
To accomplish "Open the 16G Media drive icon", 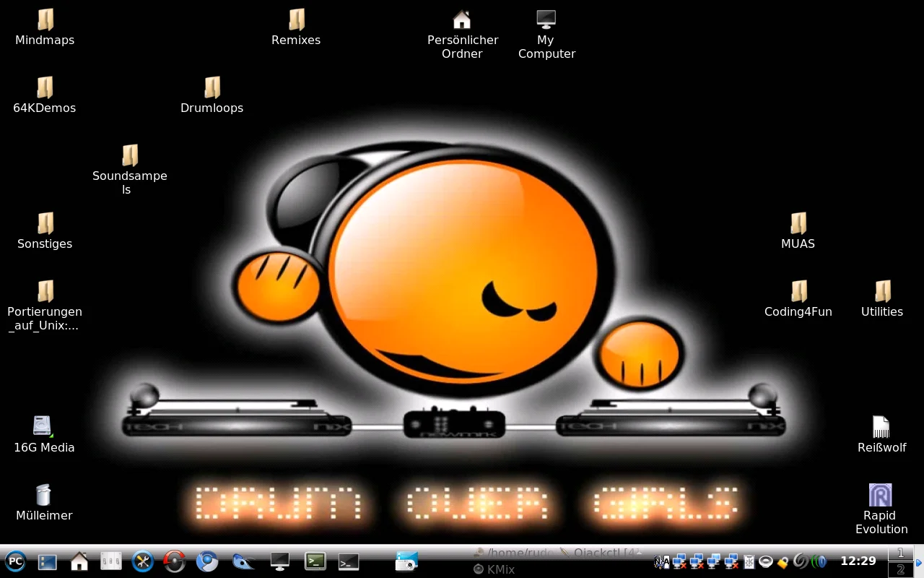I will coord(44,435).
